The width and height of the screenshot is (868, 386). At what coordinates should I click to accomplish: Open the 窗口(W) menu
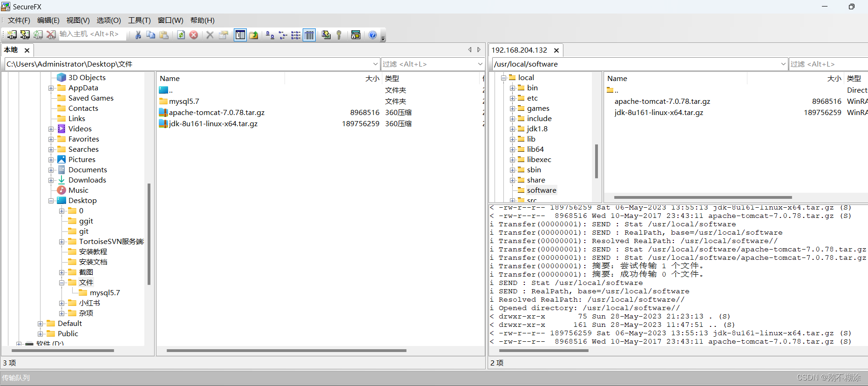170,20
